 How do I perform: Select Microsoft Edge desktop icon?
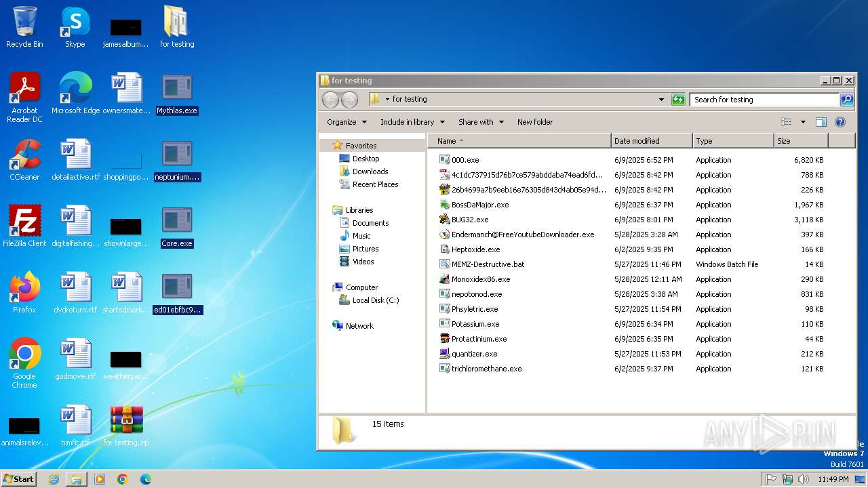tap(75, 94)
